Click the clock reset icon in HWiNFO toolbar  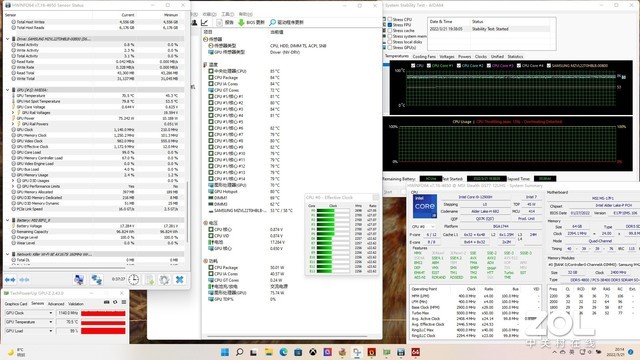coord(133,280)
